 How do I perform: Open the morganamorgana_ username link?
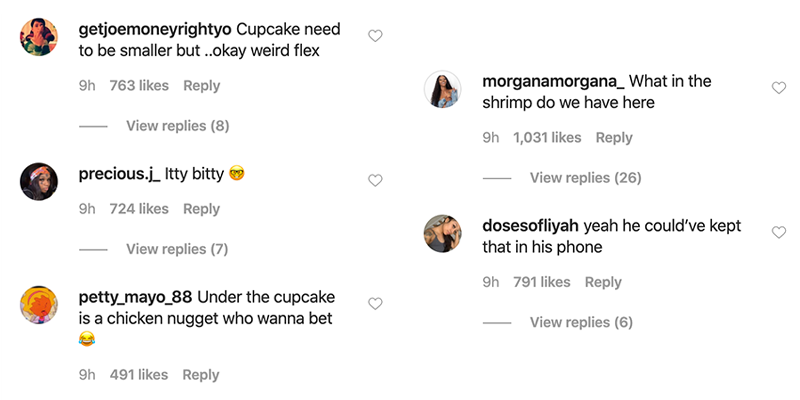click(x=553, y=81)
